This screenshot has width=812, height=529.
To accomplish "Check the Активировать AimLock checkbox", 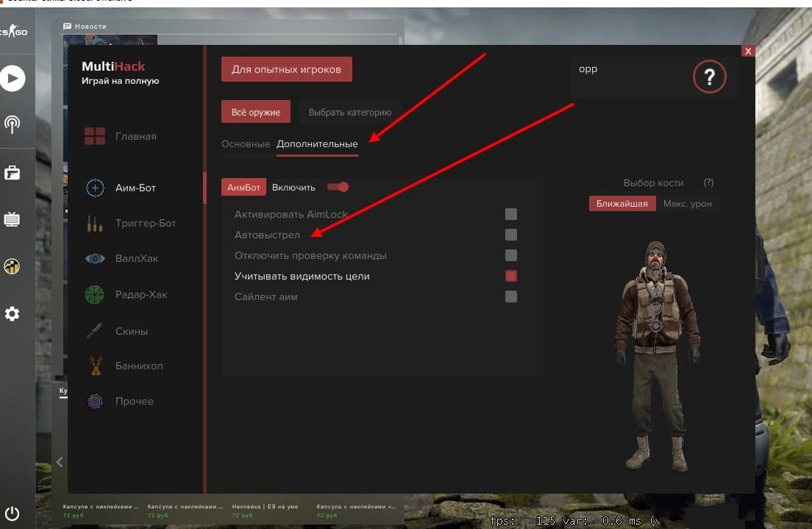I will [x=510, y=214].
